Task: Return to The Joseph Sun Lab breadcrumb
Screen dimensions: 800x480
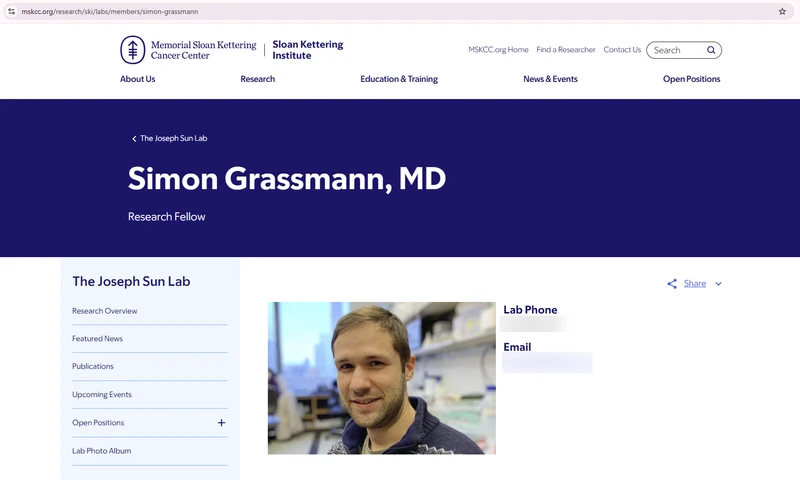Action: coord(173,138)
